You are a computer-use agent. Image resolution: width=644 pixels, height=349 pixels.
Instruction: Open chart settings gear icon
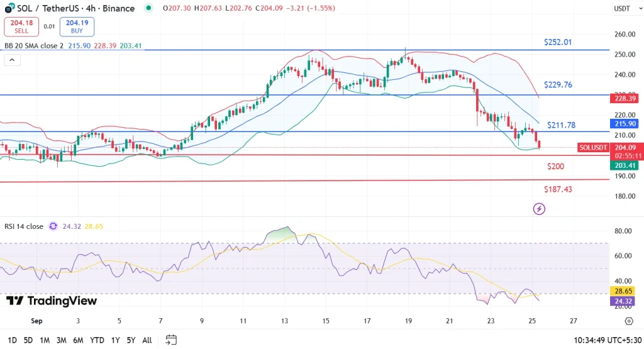pyautogui.click(x=628, y=321)
